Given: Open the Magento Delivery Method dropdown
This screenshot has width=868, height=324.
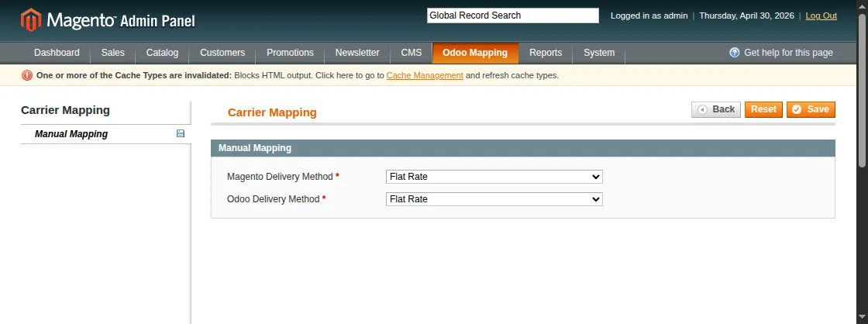Looking at the screenshot, I should tap(494, 177).
